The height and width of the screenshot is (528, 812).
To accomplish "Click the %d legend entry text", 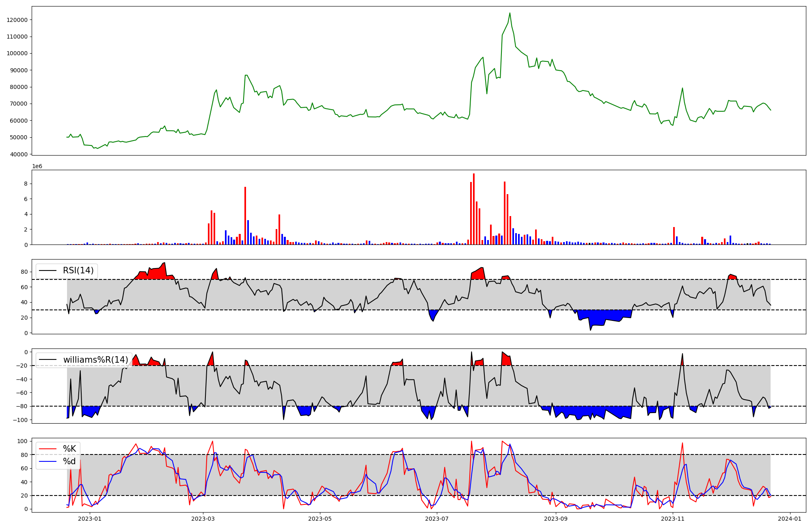I will 69,461.
